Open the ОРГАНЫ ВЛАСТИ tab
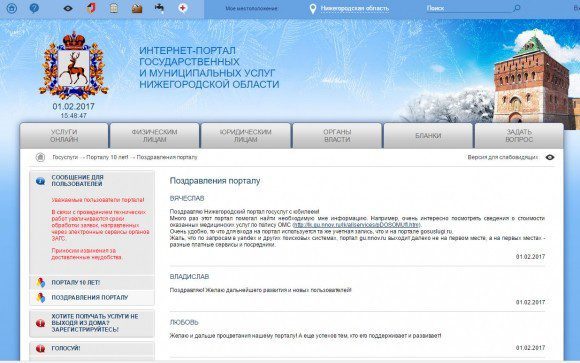 337,136
